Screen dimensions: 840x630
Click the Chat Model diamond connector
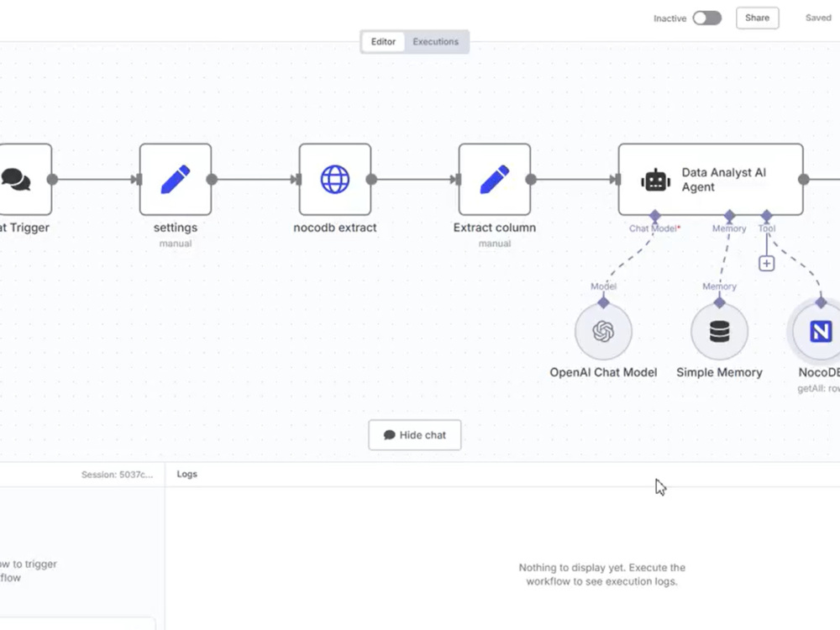(654, 216)
